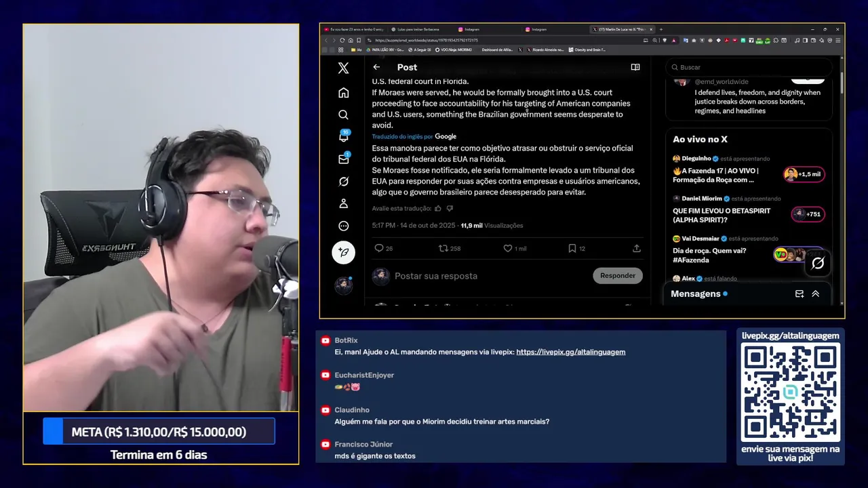The height and width of the screenshot is (488, 868).
Task: Open the Home page from X sidebar
Action: coord(343,92)
